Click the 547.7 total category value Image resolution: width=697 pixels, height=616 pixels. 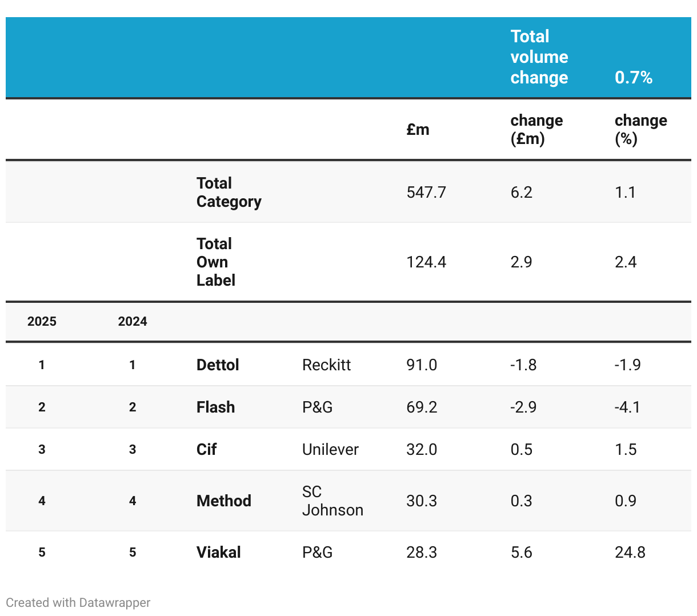pos(426,192)
